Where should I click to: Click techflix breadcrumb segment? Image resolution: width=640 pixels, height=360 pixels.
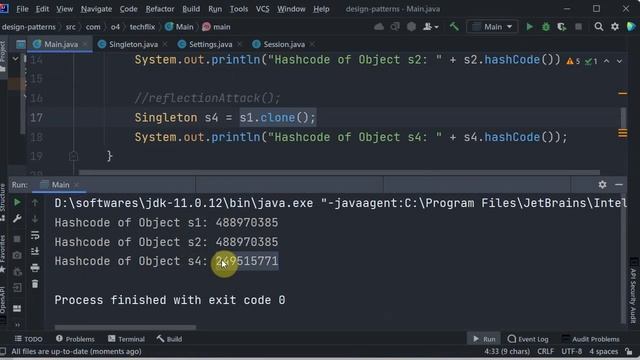142,27
